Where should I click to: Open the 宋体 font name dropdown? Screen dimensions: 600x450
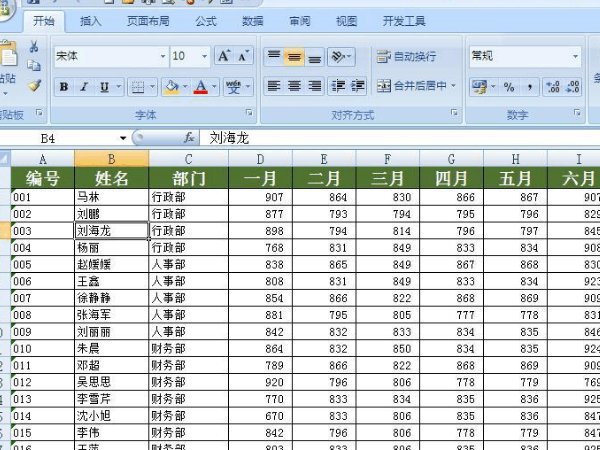click(x=163, y=56)
